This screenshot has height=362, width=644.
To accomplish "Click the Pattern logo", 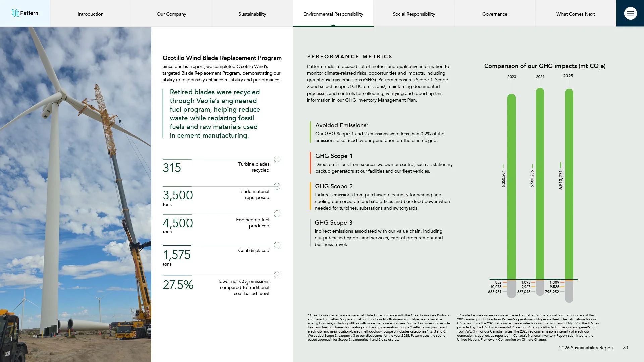I will 25,13.
